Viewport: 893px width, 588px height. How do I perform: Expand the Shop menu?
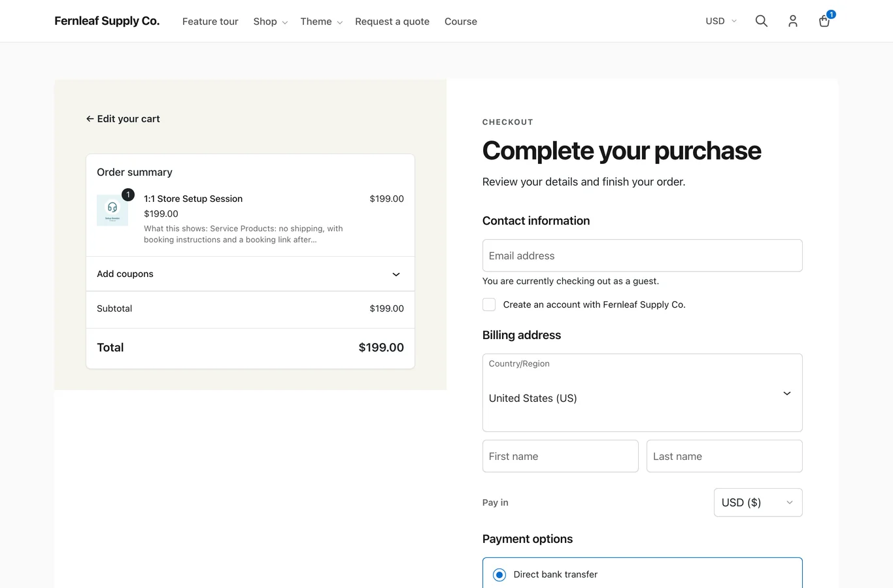270,22
